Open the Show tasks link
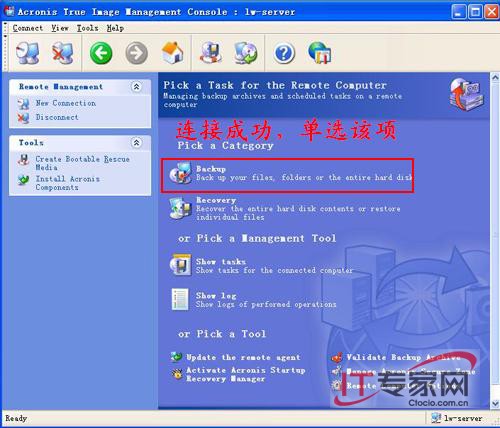The image size is (500, 428). click(221, 261)
